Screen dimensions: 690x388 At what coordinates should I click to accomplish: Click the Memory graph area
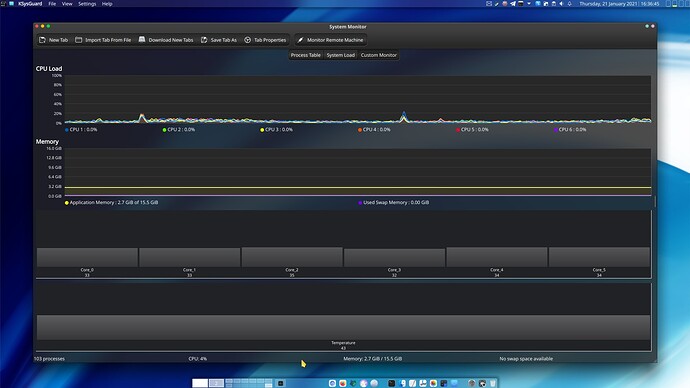point(358,172)
